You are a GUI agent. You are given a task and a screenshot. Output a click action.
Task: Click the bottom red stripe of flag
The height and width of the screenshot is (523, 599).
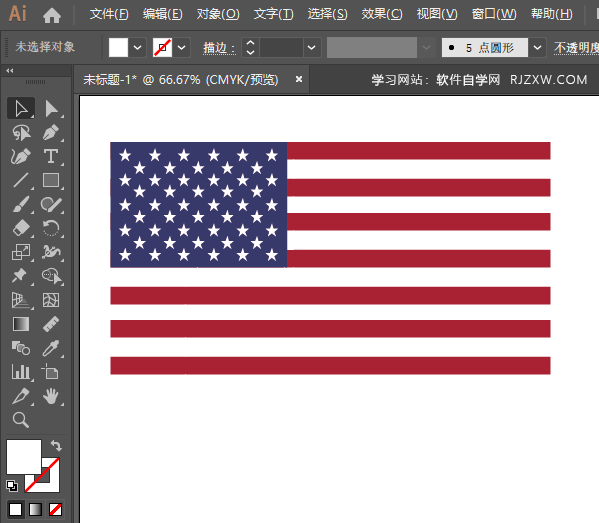pos(330,366)
